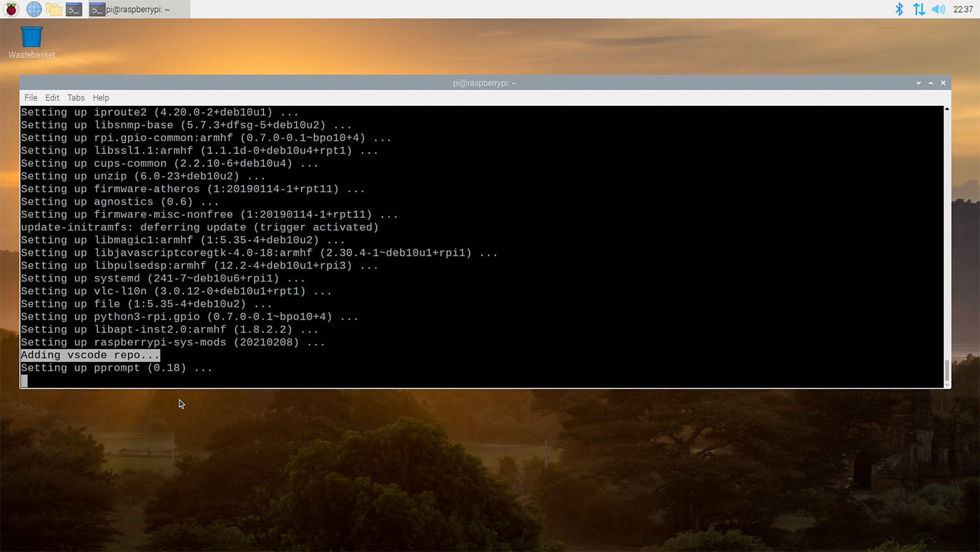Minimize the terminal window
This screenshot has width=980, height=552.
[919, 83]
